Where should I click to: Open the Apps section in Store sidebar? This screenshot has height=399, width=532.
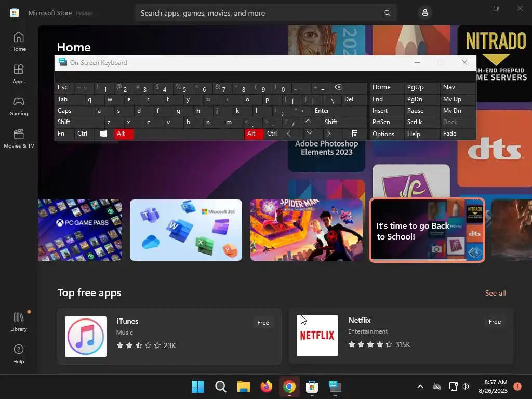coord(19,74)
